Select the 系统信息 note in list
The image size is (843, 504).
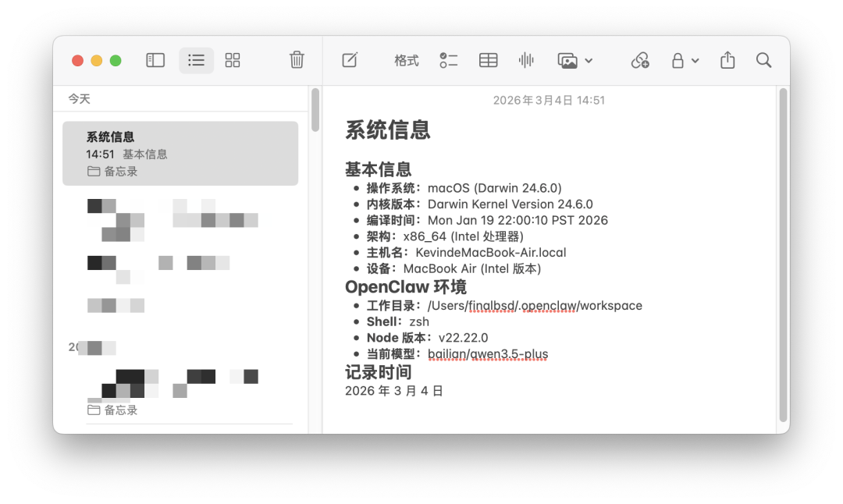(x=180, y=154)
